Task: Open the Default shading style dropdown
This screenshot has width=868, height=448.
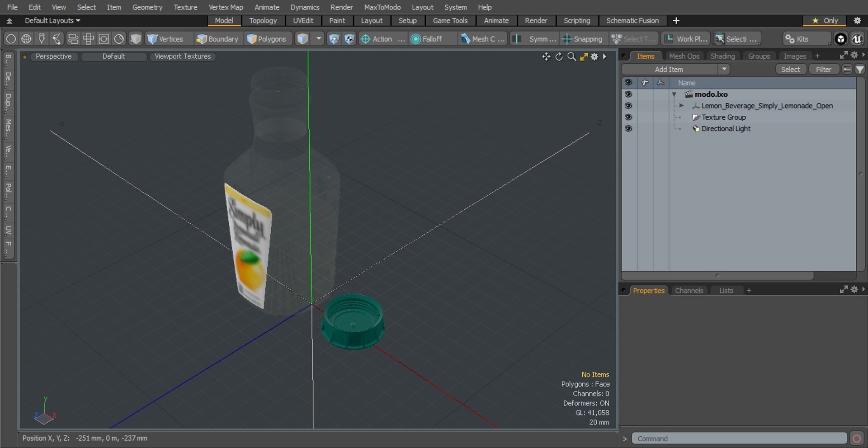Action: tap(113, 57)
